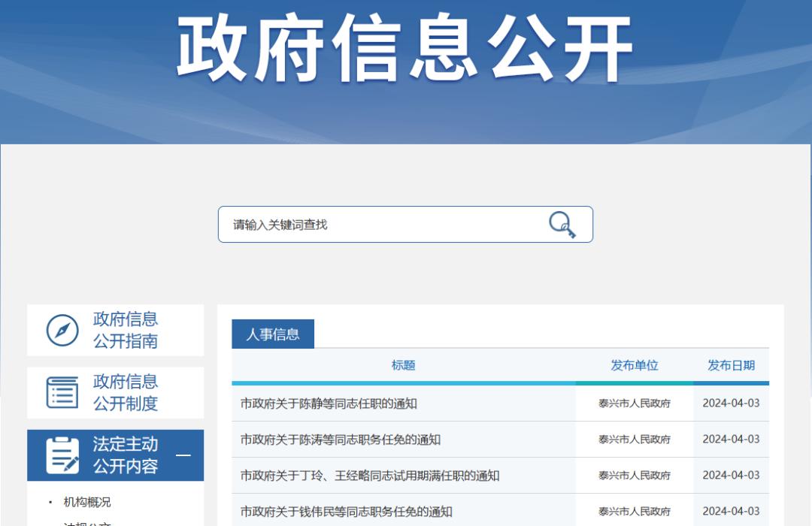812x526 pixels.
Task: Open notice about 丁玲、王经略 probation appointment
Action: (370, 476)
